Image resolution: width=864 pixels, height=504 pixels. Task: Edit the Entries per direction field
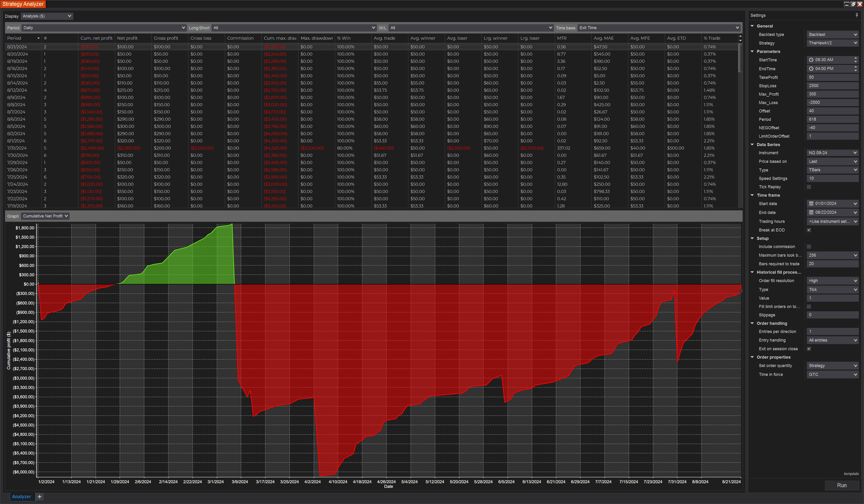833,331
